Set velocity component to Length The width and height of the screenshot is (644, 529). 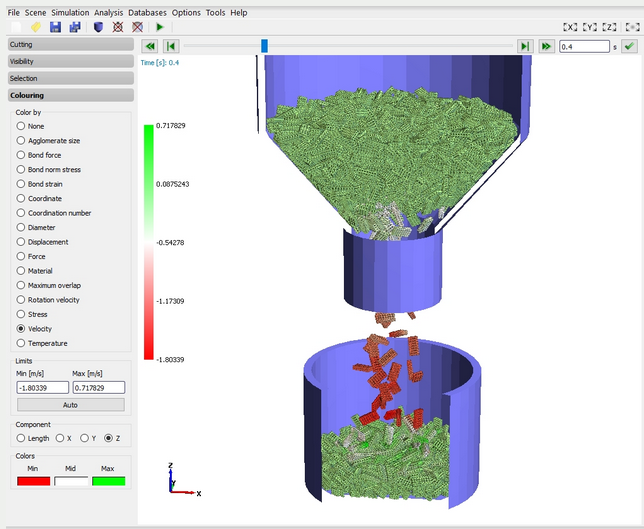pyautogui.click(x=22, y=437)
